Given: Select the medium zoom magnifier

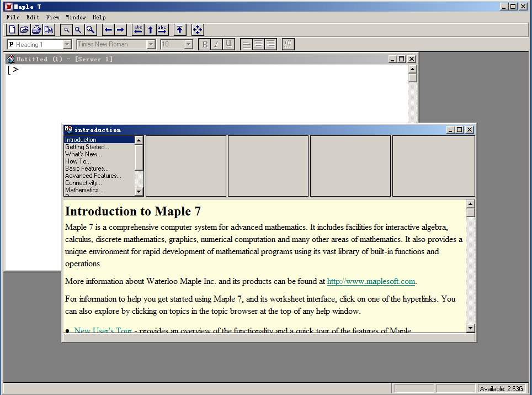Looking at the screenshot, I should 78,30.
